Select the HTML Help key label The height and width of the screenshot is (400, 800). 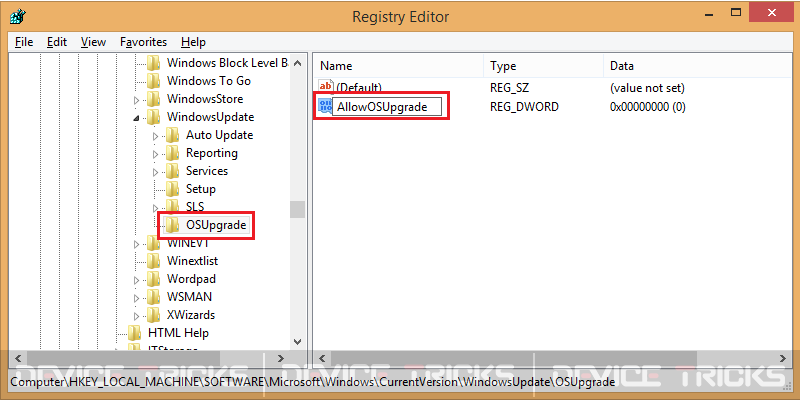pyautogui.click(x=178, y=333)
